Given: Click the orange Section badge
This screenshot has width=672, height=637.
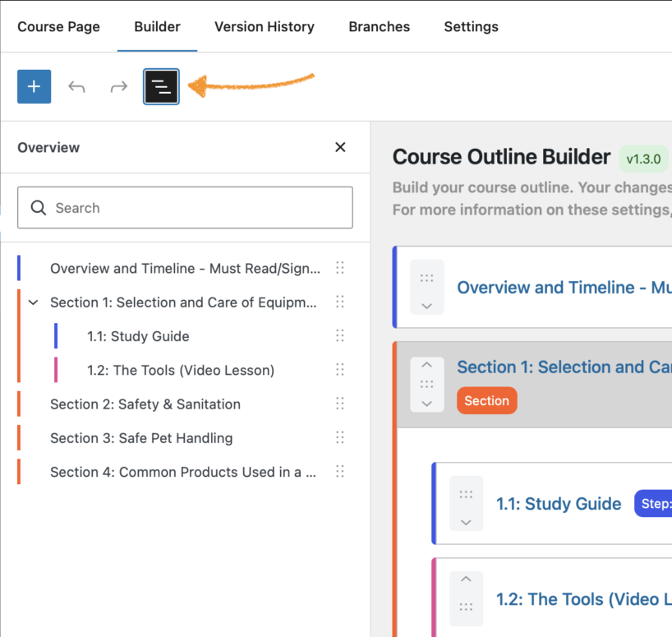Looking at the screenshot, I should pyautogui.click(x=487, y=400).
